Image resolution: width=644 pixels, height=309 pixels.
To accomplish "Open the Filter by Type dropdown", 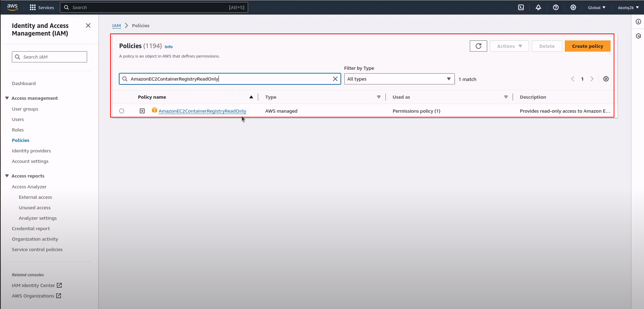I will click(399, 79).
